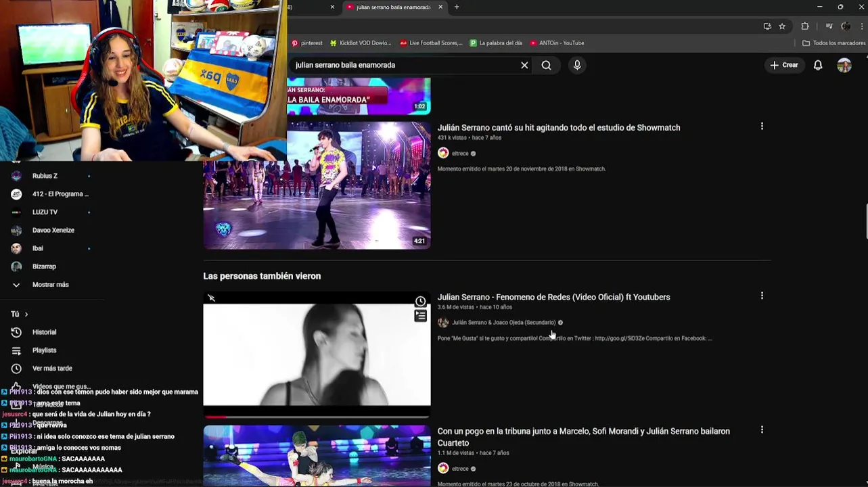
Task: Open Ver más tarde in sidebar
Action: pos(51,369)
